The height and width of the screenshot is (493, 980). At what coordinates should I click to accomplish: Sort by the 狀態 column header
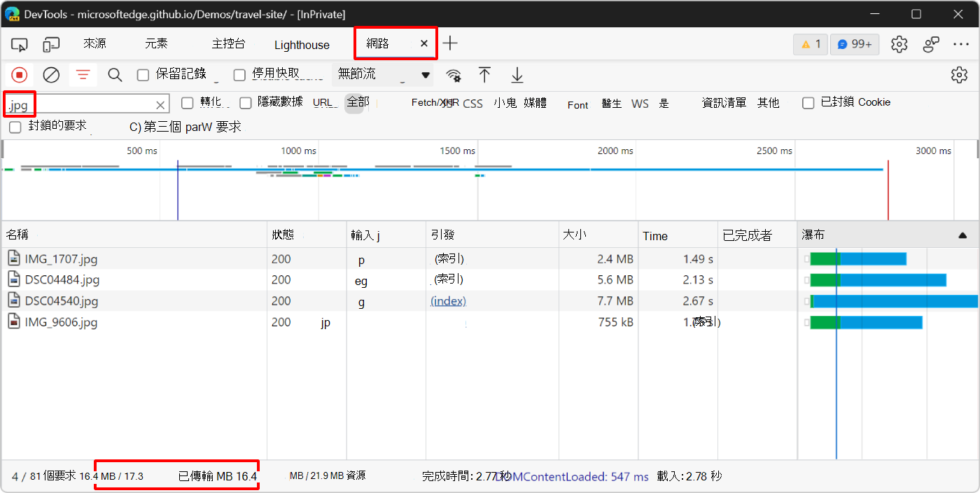click(x=307, y=235)
